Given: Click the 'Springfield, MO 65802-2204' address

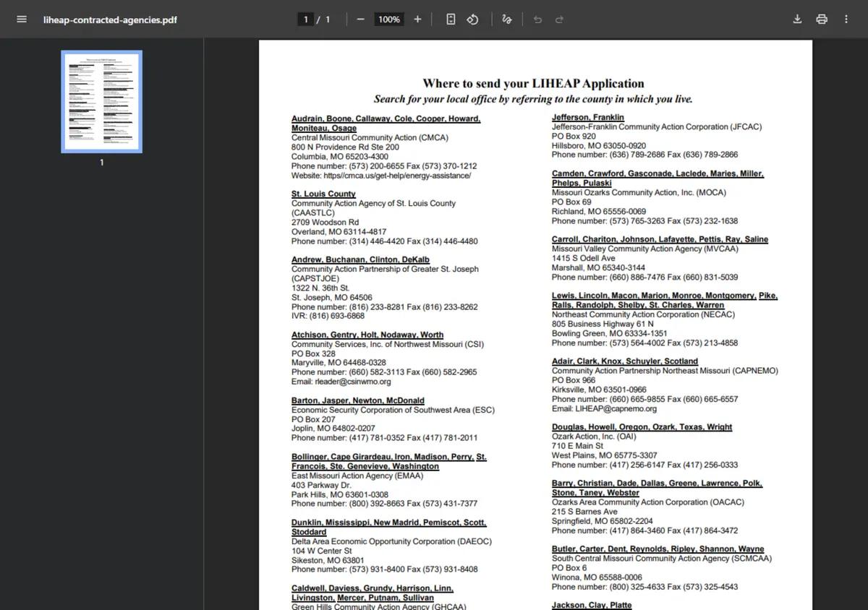Looking at the screenshot, I should click(x=602, y=521).
